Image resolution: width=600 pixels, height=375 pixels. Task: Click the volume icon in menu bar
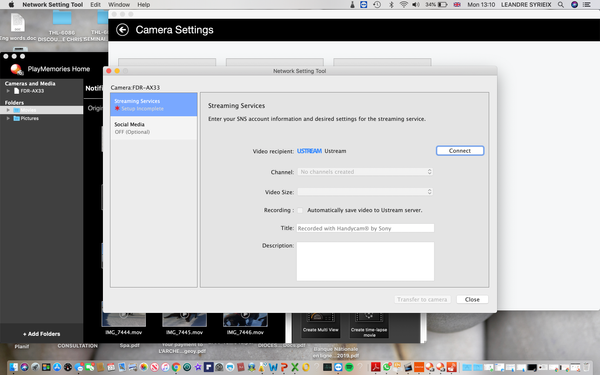coord(416,5)
